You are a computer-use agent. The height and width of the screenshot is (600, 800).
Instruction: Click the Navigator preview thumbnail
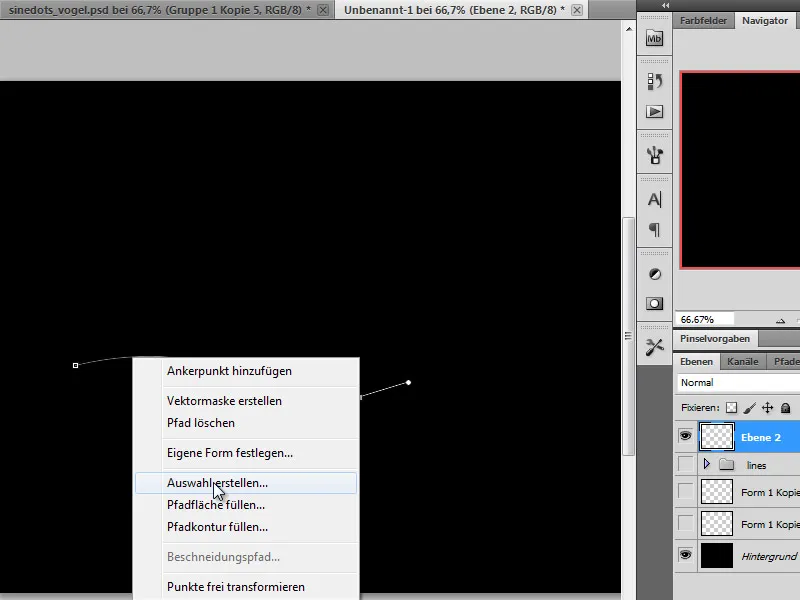tap(740, 170)
